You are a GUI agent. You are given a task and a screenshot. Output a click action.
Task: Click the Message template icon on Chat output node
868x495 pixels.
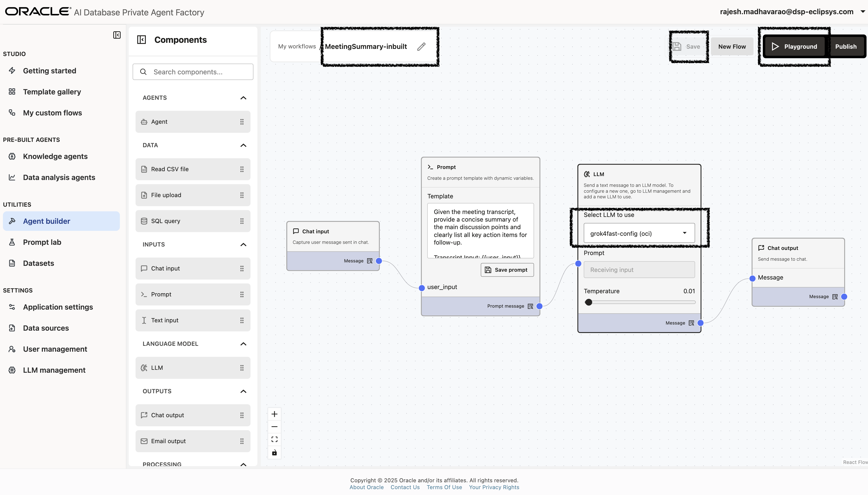pos(835,296)
